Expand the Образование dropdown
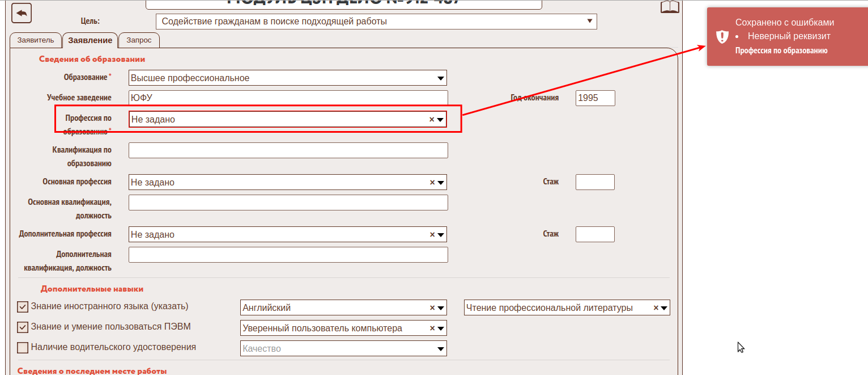This screenshot has width=868, height=375. (440, 78)
